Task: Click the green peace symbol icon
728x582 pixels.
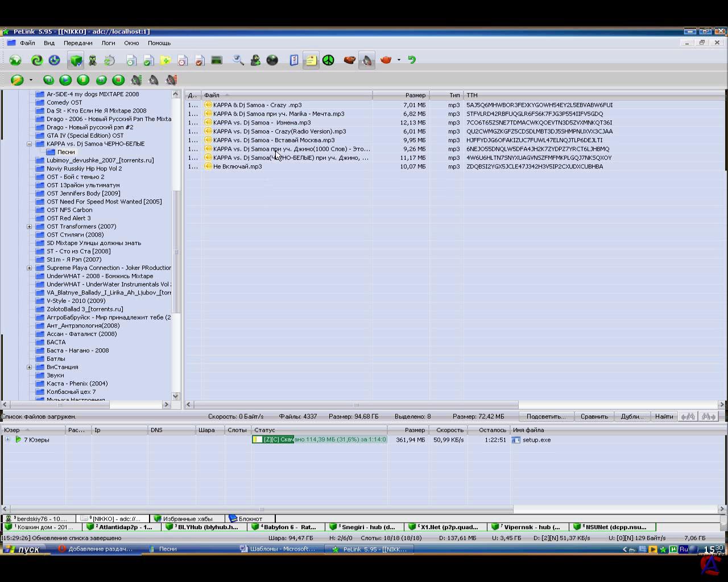Action: pos(328,60)
